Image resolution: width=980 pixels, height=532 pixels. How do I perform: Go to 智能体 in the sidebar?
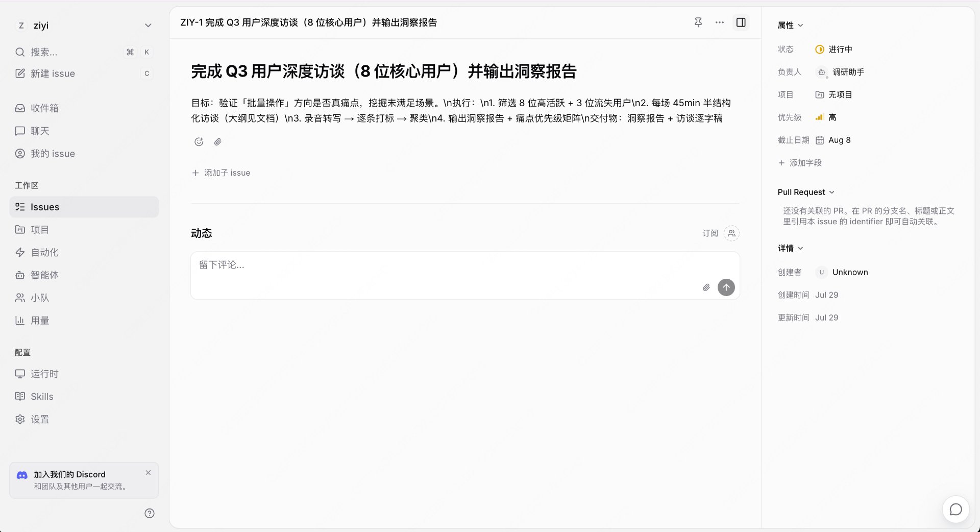coord(84,275)
